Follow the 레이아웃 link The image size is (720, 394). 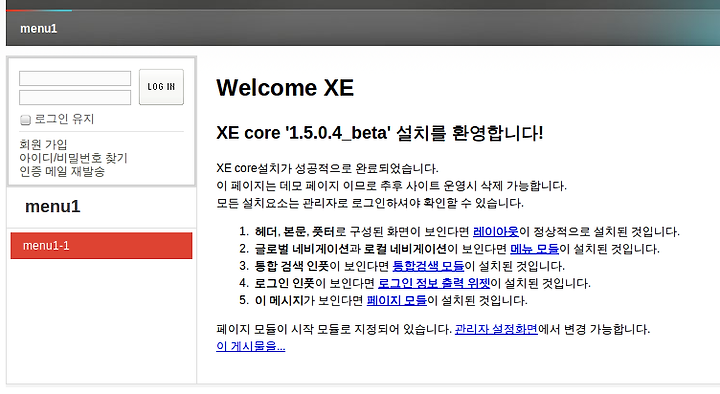[496, 231]
